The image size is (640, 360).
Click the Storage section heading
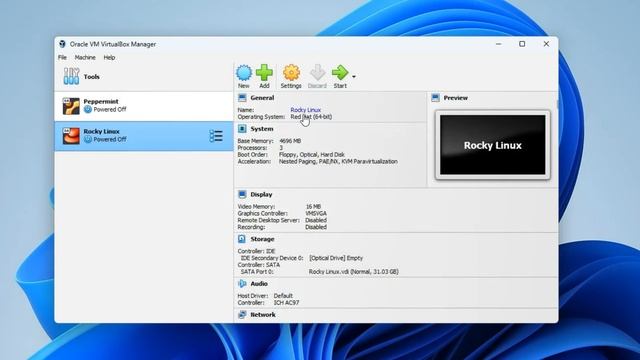coord(262,239)
